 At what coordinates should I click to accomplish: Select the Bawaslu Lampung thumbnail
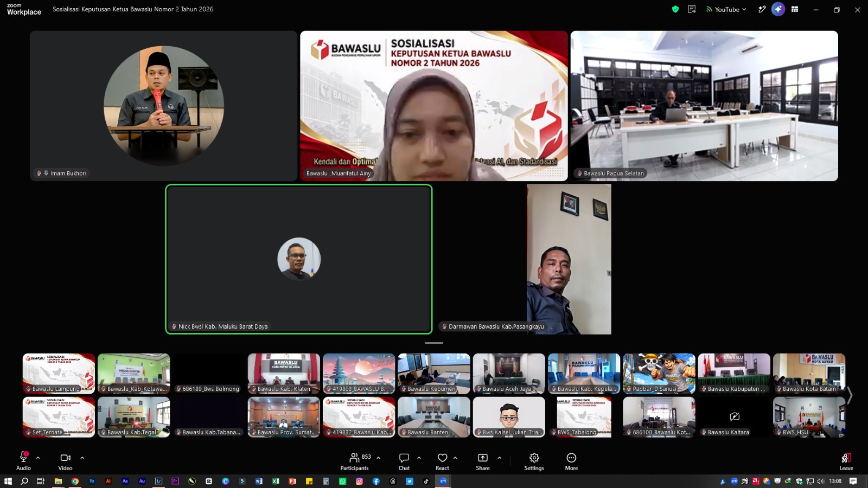point(59,374)
